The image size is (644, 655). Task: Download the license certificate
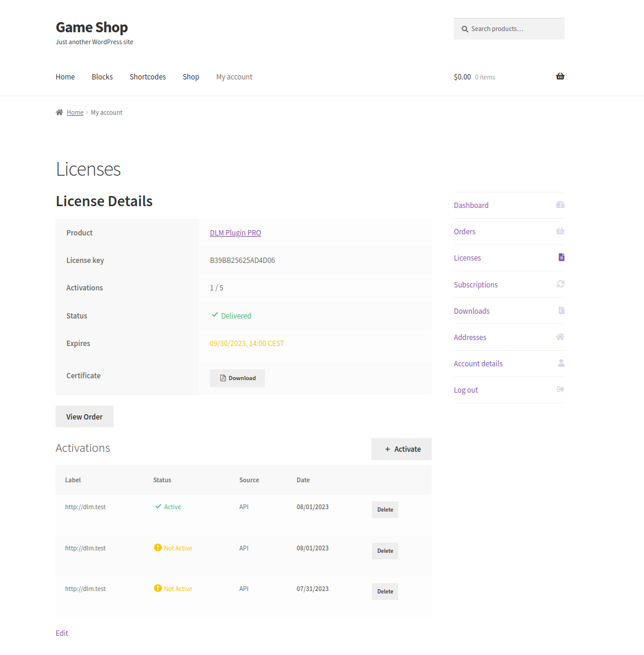[237, 378]
